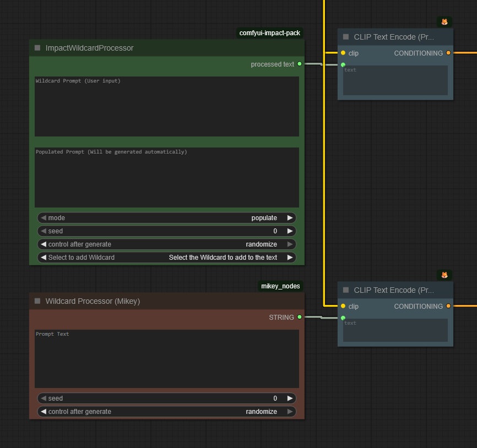Click the clip input port on lower CLIP node
This screenshot has width=477, height=448.
tap(343, 306)
